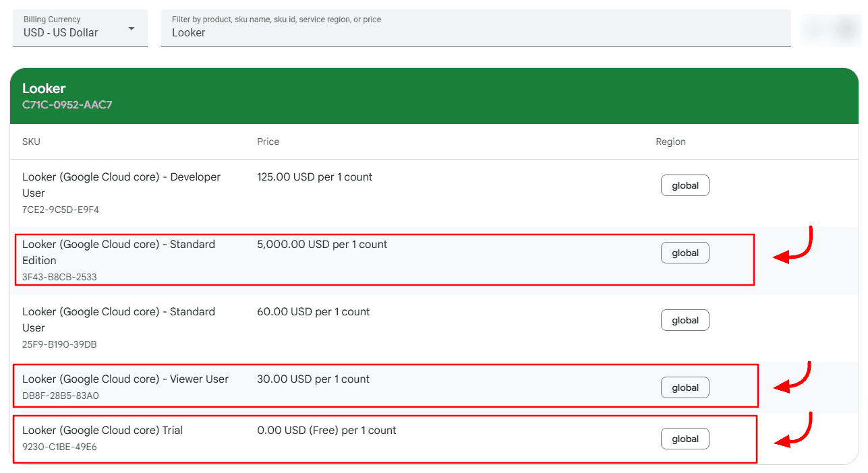This screenshot has width=868, height=473.
Task: Click the global tag for Viewer User
Action: coord(685,387)
